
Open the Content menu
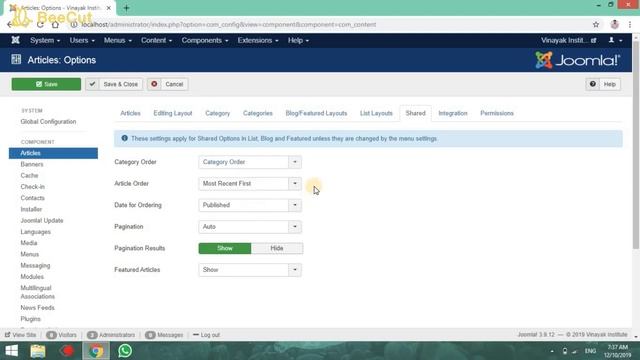pos(156,40)
